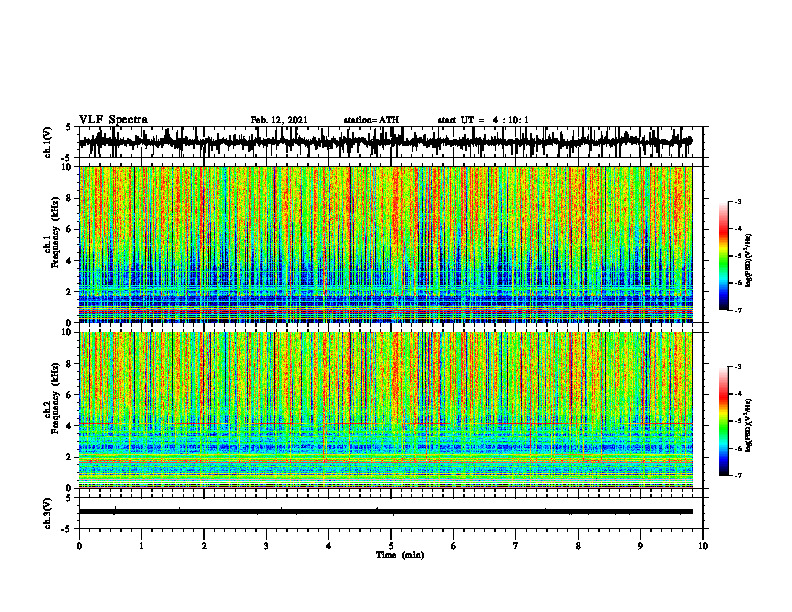Click the ch.1 color bar "-3" label
Viewport: 792px width, 612px height.
(737, 202)
